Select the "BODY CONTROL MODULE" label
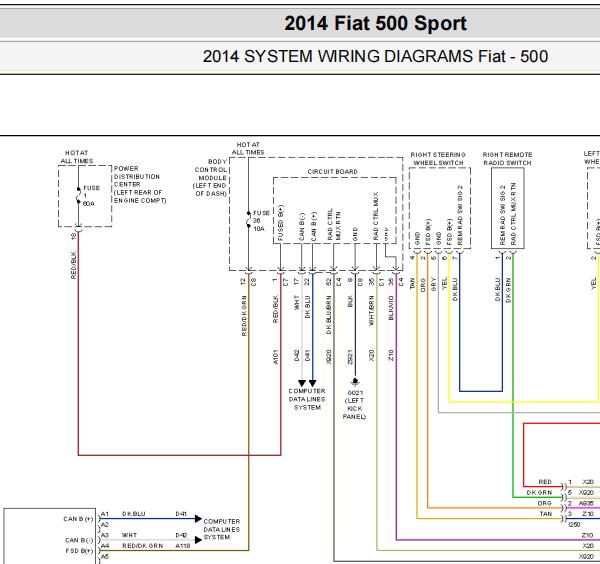 click(211, 170)
